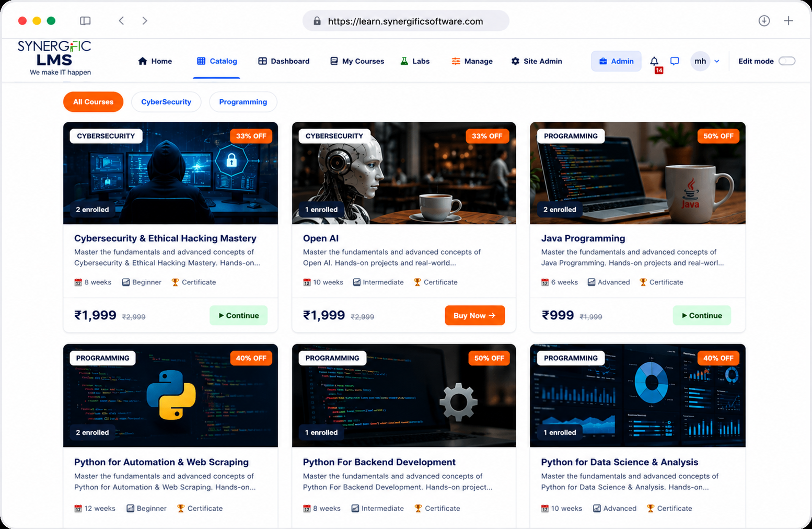This screenshot has height=529, width=812.
Task: Click level icon beside Beginner on Cybersecurity card
Action: click(x=125, y=282)
